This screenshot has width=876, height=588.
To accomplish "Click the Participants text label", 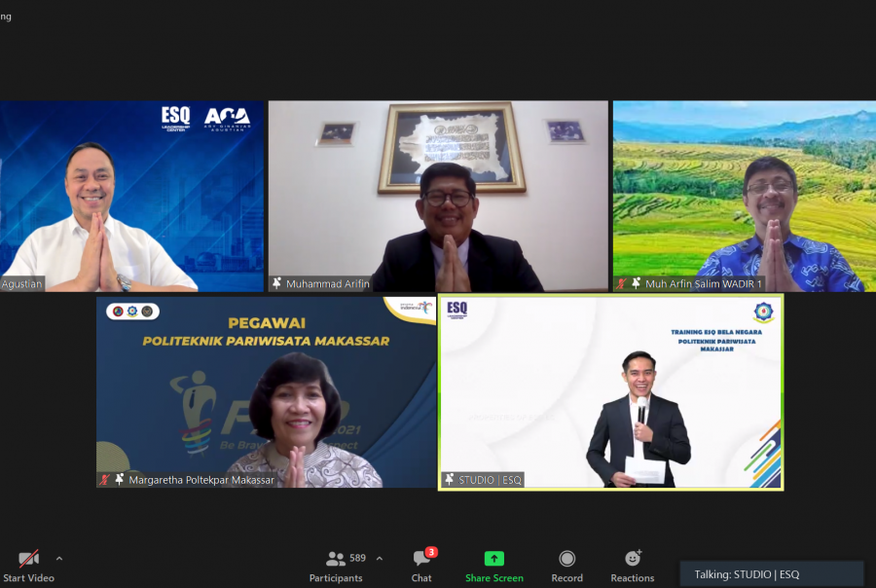I will (336, 578).
